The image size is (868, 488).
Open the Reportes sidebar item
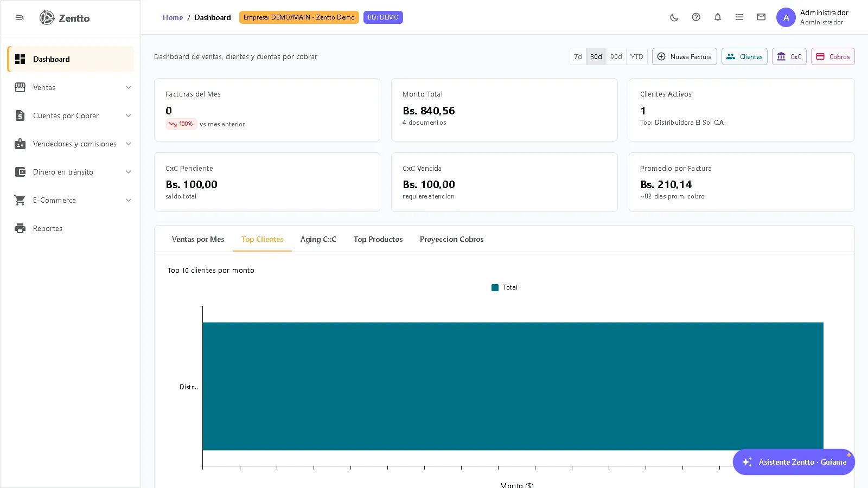tap(71, 228)
